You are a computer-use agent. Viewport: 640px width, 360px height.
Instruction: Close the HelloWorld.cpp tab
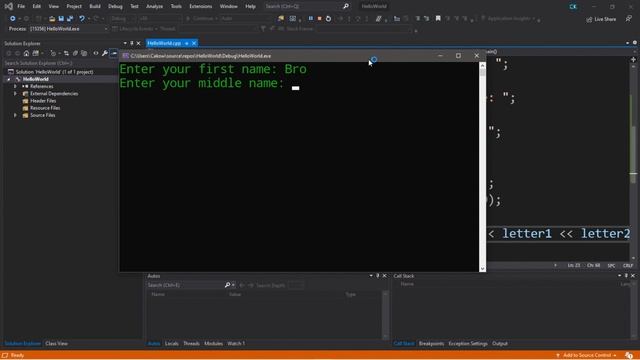[x=194, y=43]
